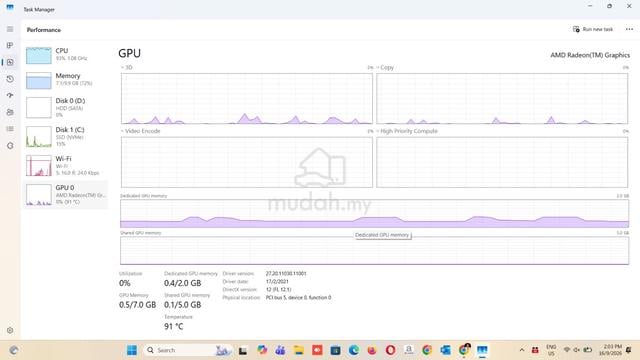This screenshot has height=360, width=640.
Task: Open the 3D engine graph dropdown
Action: 127,67
